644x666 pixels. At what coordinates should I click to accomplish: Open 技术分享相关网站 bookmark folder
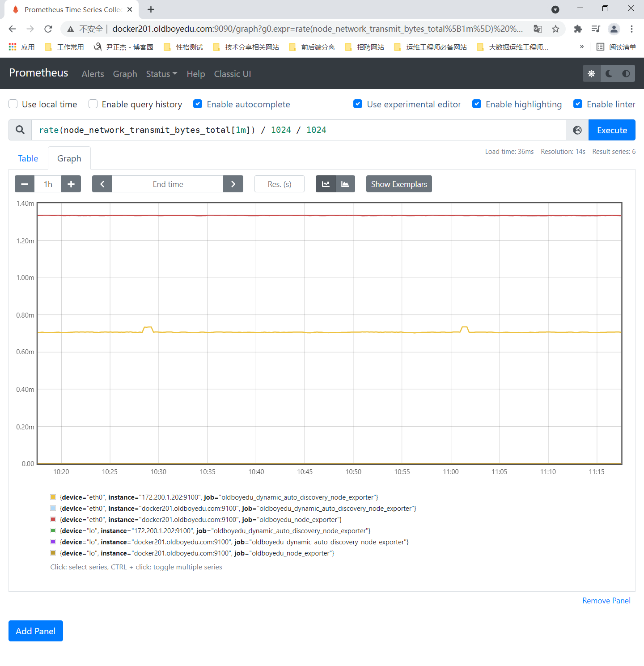click(246, 47)
